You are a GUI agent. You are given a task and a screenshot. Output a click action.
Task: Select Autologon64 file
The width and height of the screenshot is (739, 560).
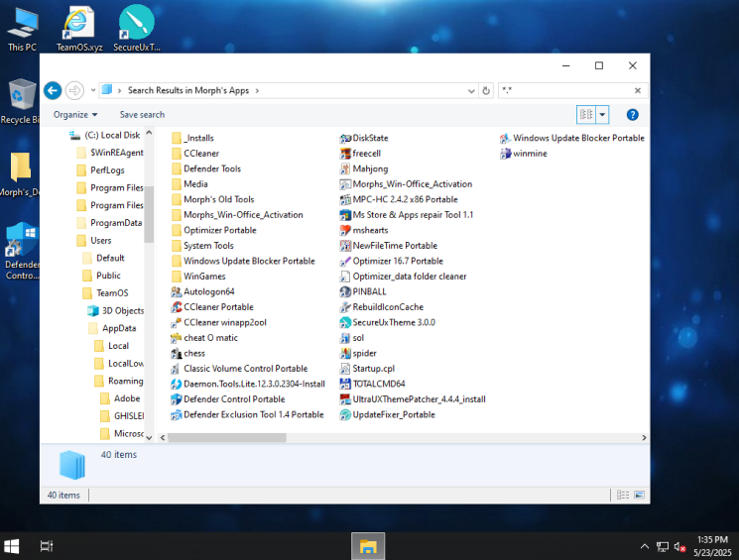[x=202, y=292]
